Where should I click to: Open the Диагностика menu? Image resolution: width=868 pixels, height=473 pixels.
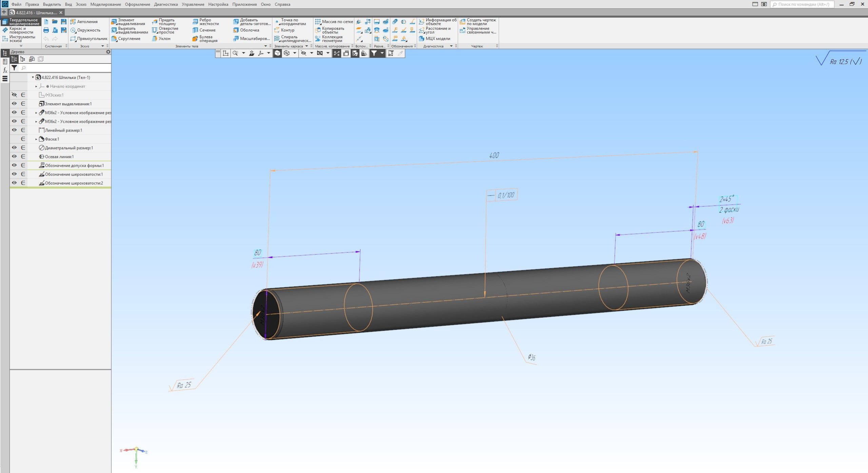pyautogui.click(x=165, y=4)
